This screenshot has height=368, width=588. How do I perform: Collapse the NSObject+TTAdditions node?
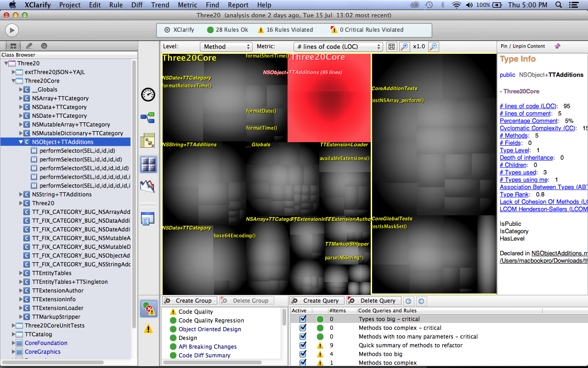(21, 142)
